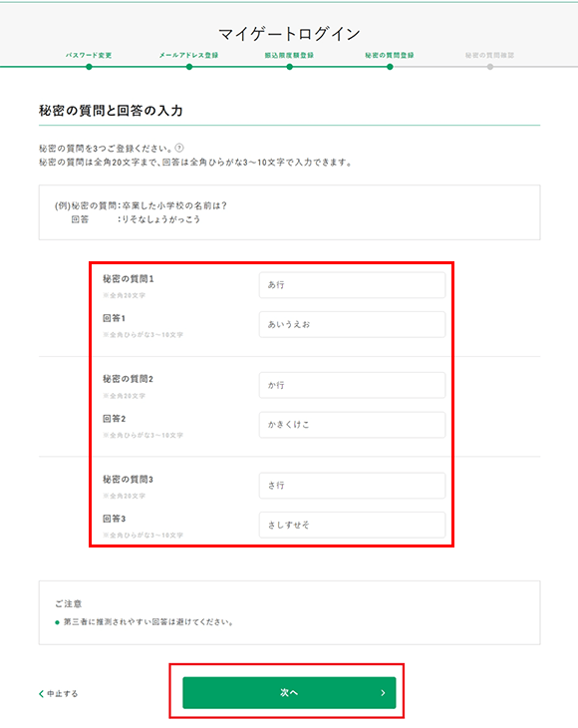Focus the 秘密の質問2 input field

point(352,385)
